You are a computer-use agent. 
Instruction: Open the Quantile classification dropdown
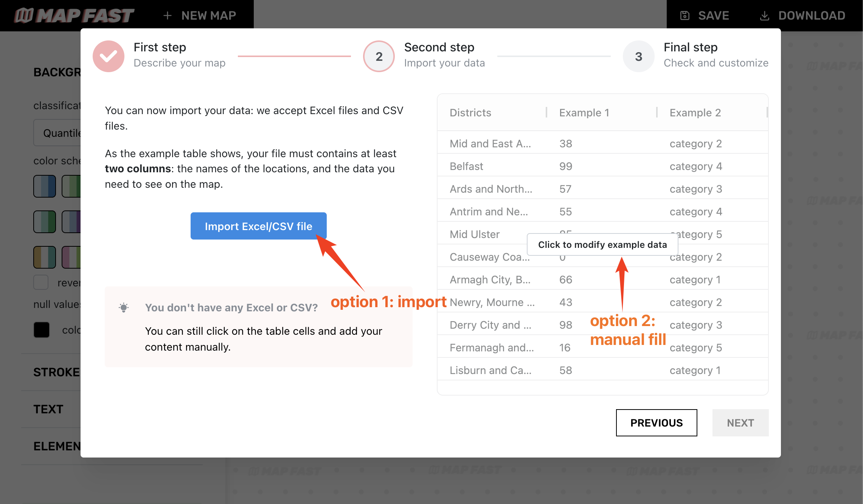pos(57,133)
